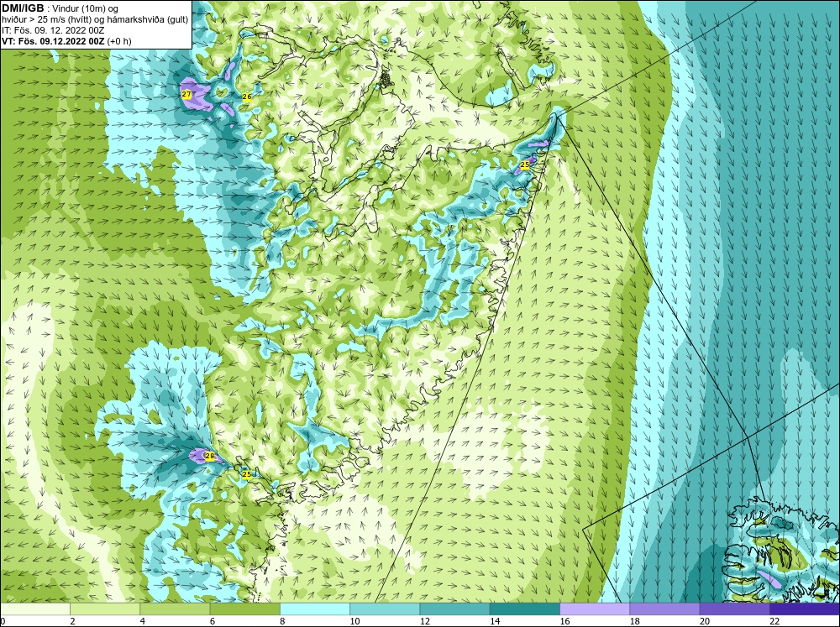
Task: Click the legend scale value 4
Action: (143, 621)
